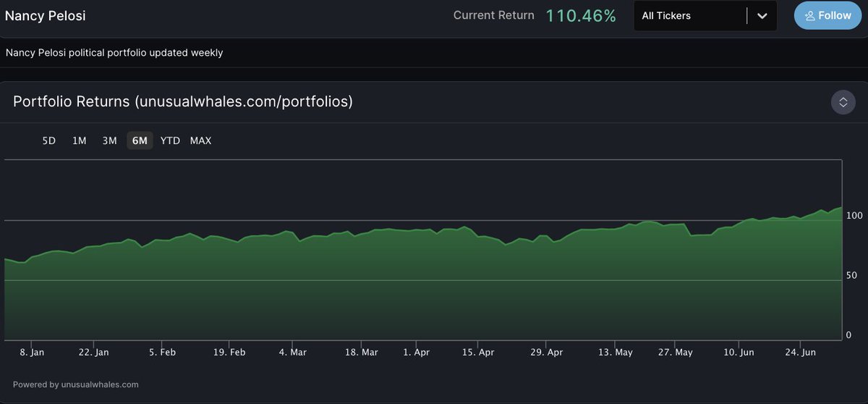Click the Portfolio Returns heading
This screenshot has height=404, width=868.
tap(183, 101)
